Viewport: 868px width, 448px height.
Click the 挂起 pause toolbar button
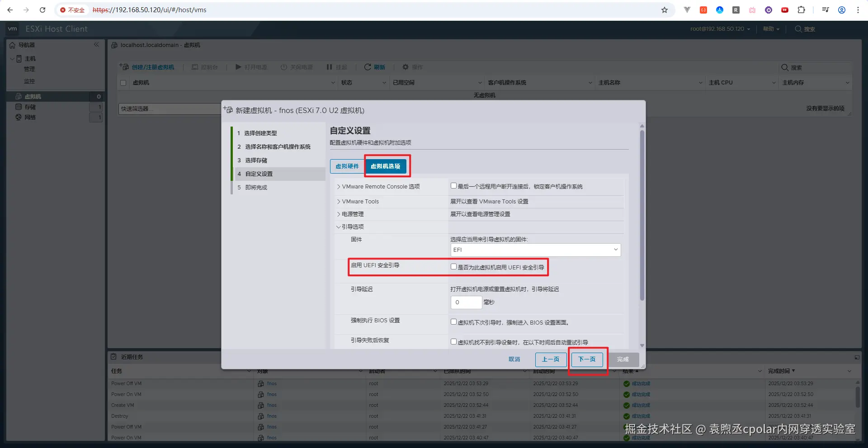click(x=337, y=67)
